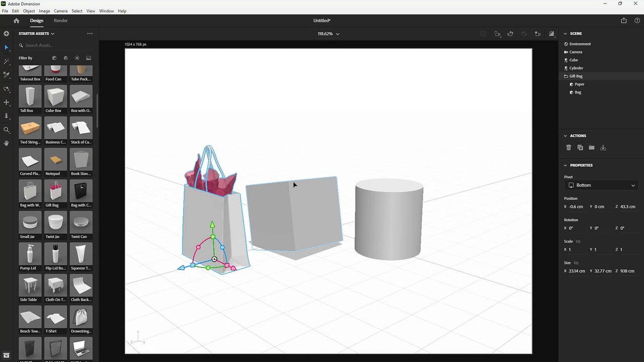Open the Home screen icon
This screenshot has width=644, height=362.
tap(16, 21)
